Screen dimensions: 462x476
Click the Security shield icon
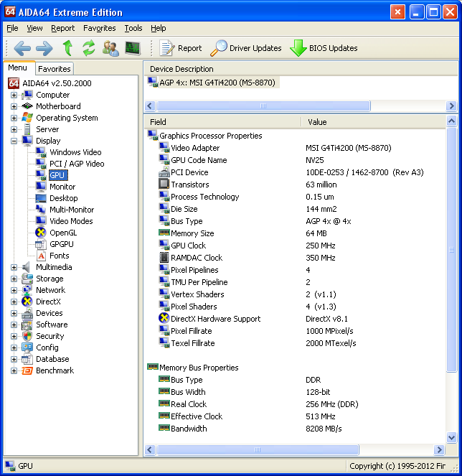[27, 336]
